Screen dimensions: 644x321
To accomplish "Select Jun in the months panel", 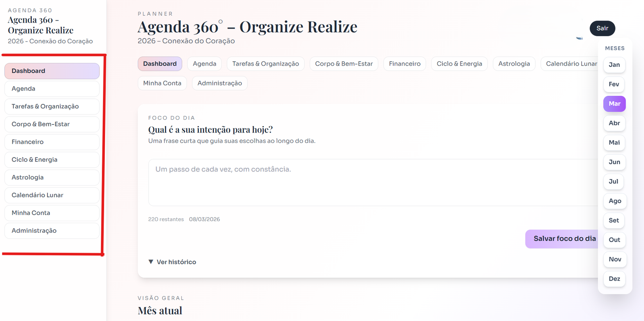I will point(614,162).
